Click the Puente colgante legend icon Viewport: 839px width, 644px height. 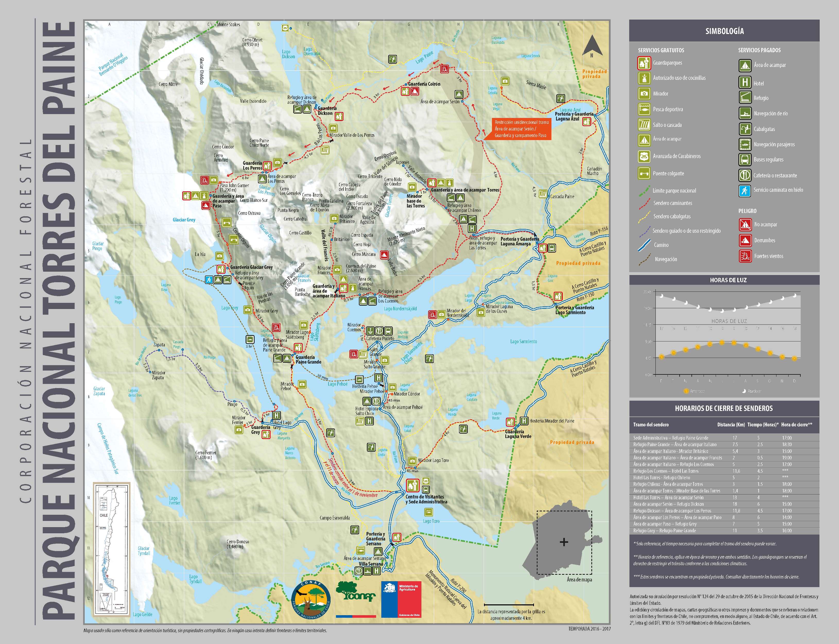[x=644, y=173]
